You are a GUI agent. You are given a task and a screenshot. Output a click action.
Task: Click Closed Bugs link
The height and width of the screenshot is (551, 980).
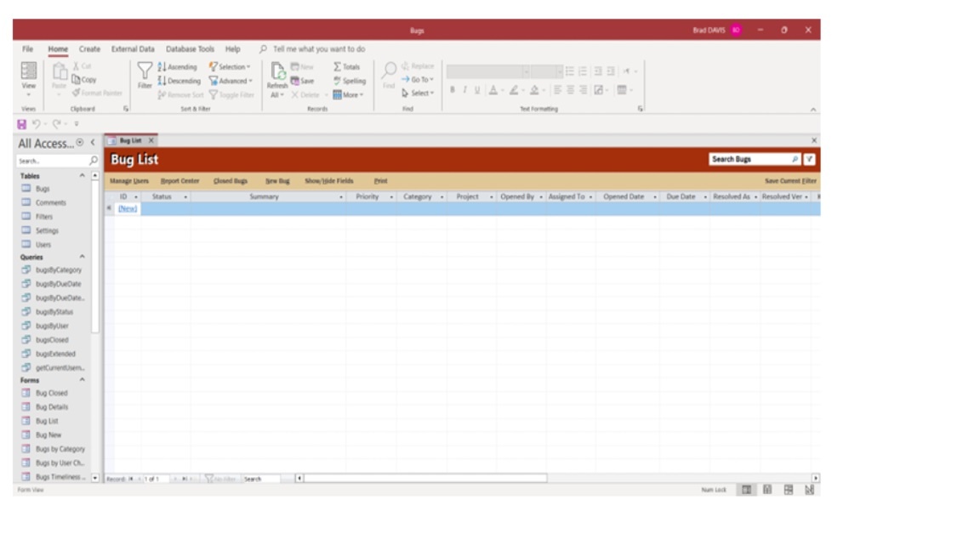[231, 181]
